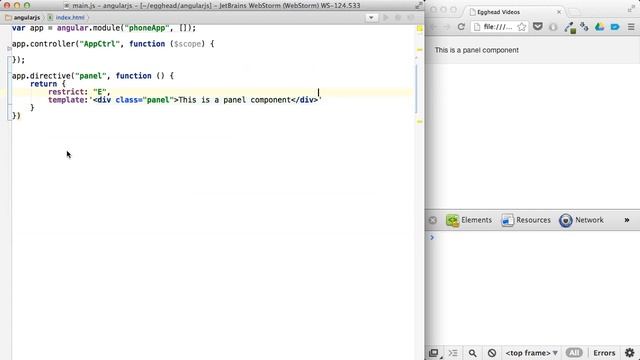640x360 pixels.
Task: Open the Google Drive extension
Action: (600, 27)
